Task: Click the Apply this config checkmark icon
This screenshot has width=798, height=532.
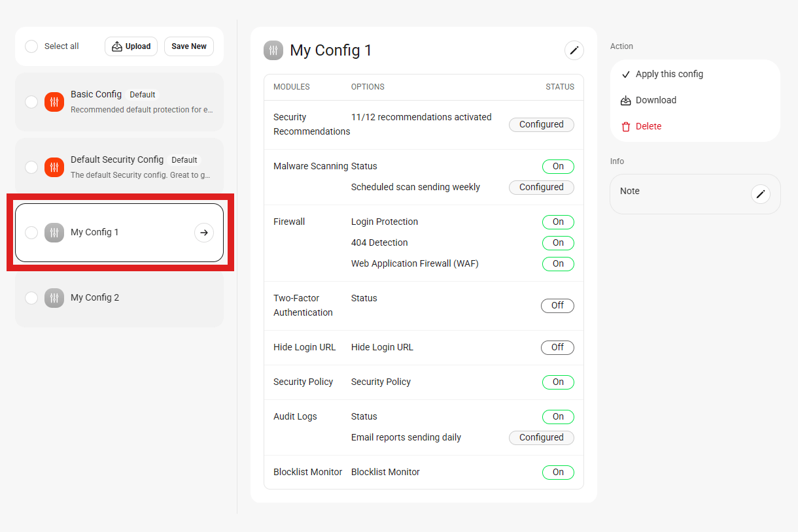Action: pos(625,75)
